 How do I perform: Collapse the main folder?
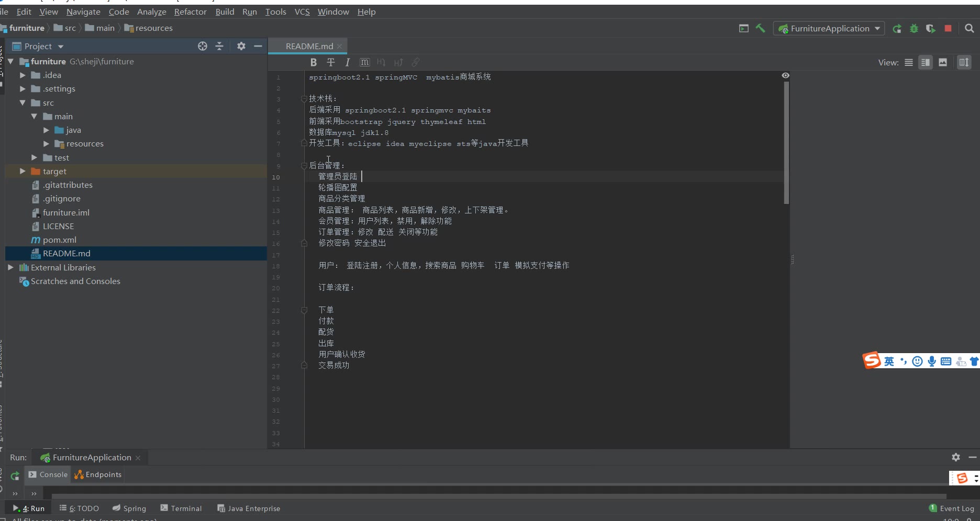pyautogui.click(x=34, y=116)
